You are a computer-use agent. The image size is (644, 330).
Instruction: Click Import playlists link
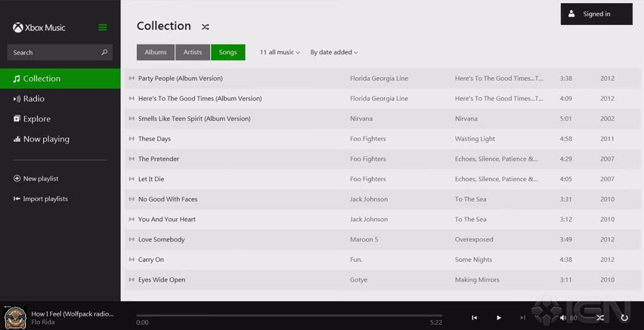(x=45, y=199)
